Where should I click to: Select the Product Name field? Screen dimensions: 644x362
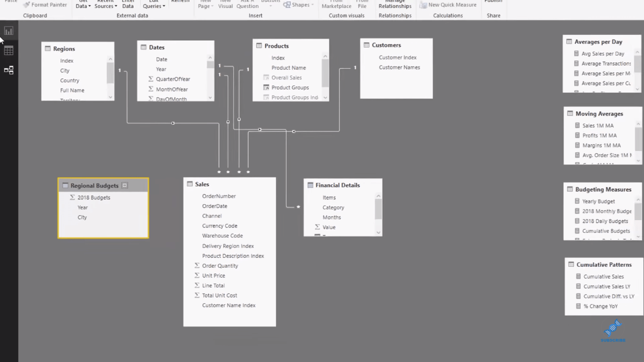(289, 68)
